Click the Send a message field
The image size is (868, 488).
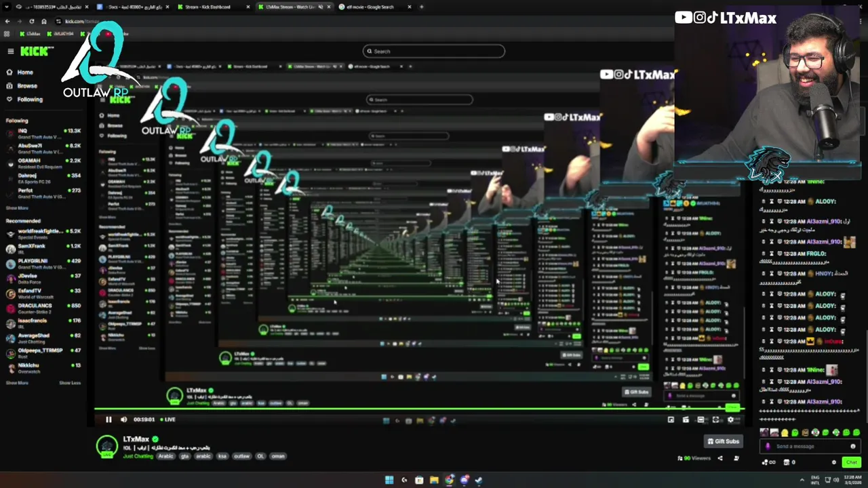(x=810, y=447)
